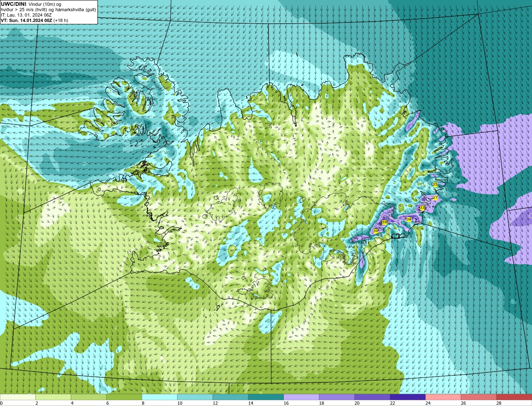Click the 2–4 m/s light green legend swatch
532x406 pixels.
(53, 397)
